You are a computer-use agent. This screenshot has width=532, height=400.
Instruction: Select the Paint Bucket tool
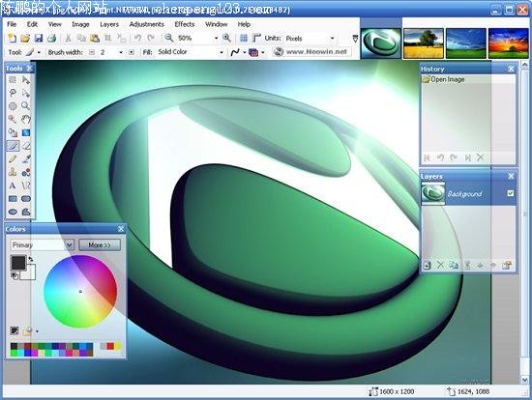(13, 132)
